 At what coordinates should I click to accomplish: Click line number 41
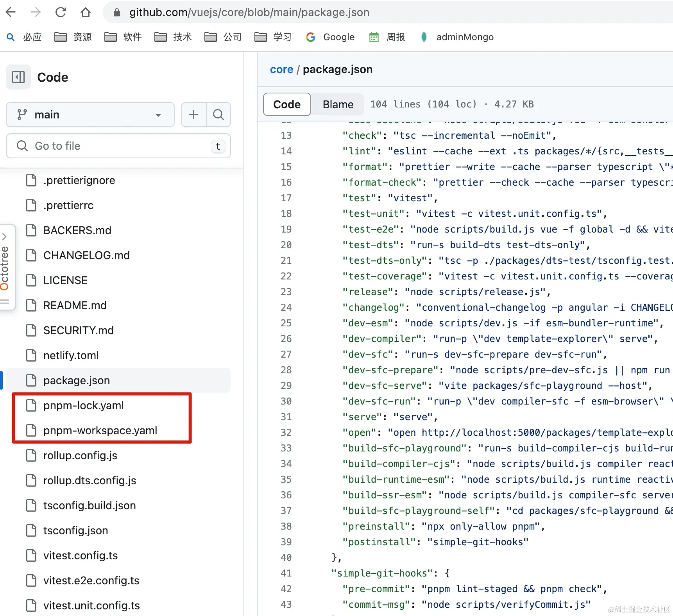pyautogui.click(x=286, y=573)
